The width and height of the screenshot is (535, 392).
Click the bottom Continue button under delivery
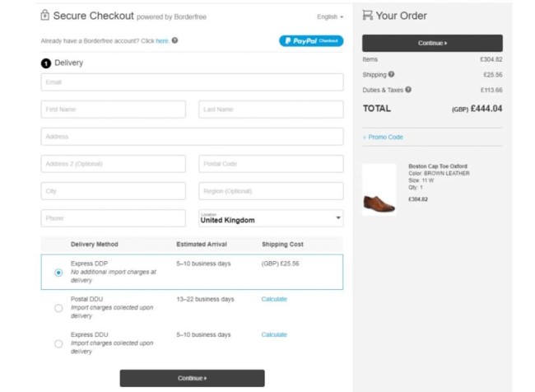[192, 378]
